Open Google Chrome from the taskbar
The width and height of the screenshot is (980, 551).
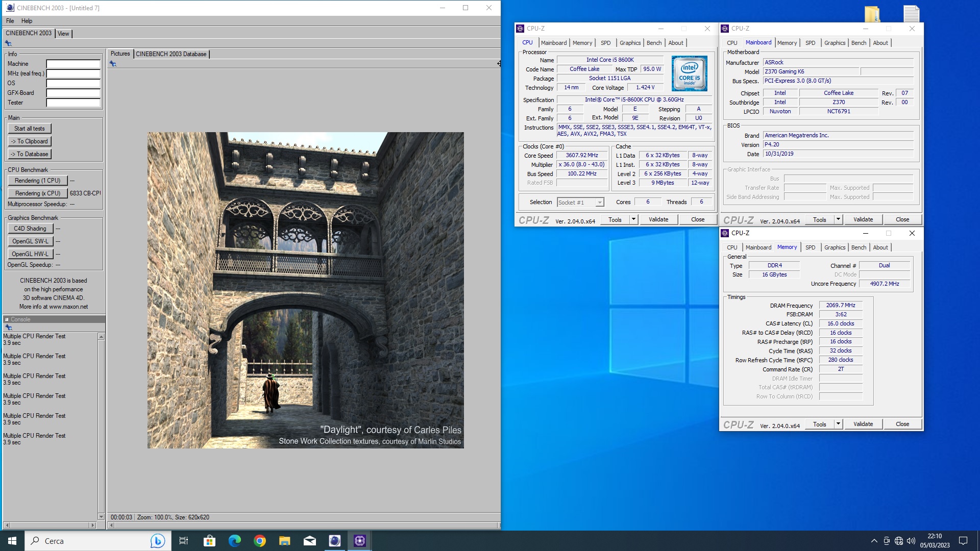click(x=260, y=541)
